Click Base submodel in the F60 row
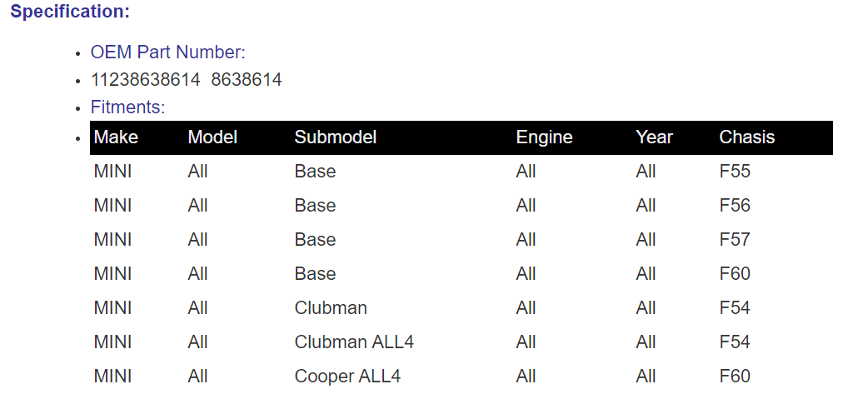868x409 pixels. [315, 274]
